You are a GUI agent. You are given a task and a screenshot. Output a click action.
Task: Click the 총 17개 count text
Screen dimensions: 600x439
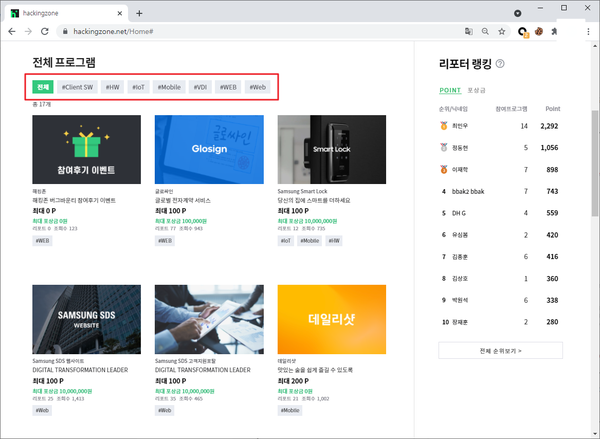click(42, 104)
